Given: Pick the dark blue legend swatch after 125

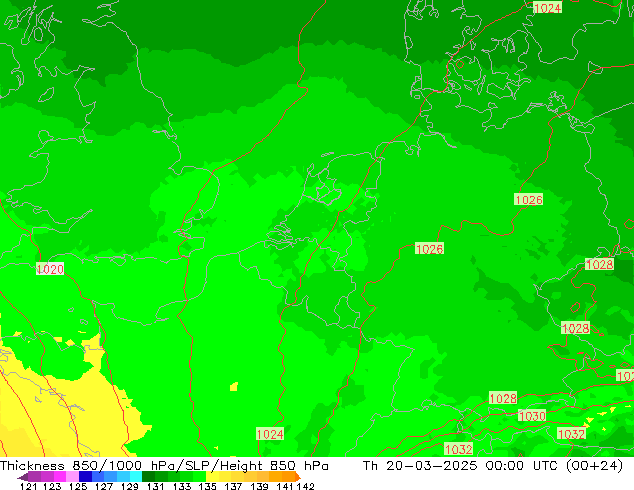Looking at the screenshot, I should pos(84,477).
